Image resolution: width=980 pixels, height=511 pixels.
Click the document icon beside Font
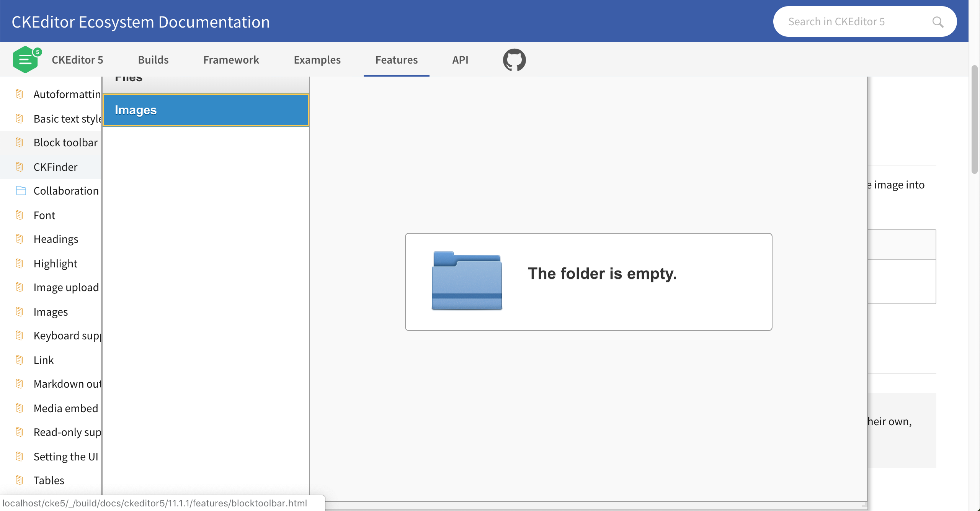click(20, 215)
